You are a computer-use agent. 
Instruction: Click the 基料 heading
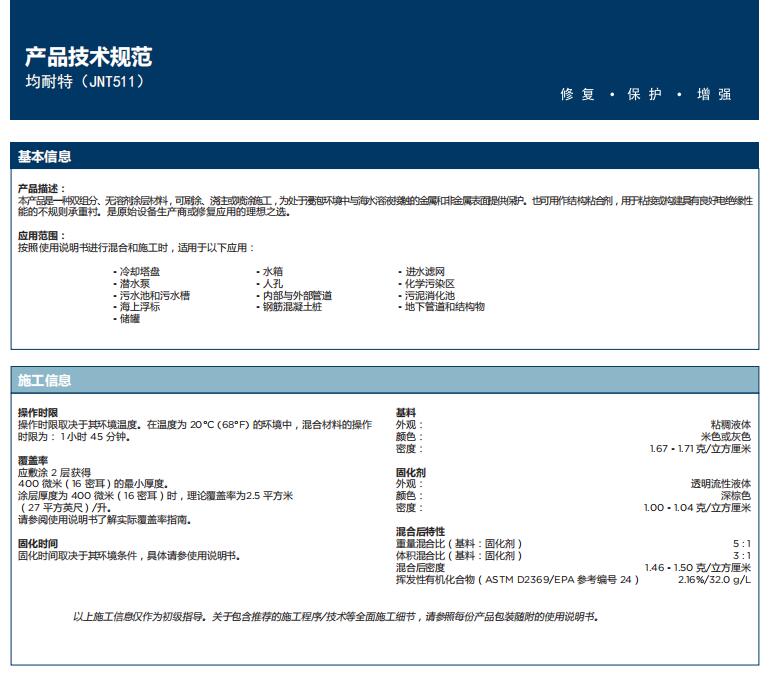tap(406, 412)
